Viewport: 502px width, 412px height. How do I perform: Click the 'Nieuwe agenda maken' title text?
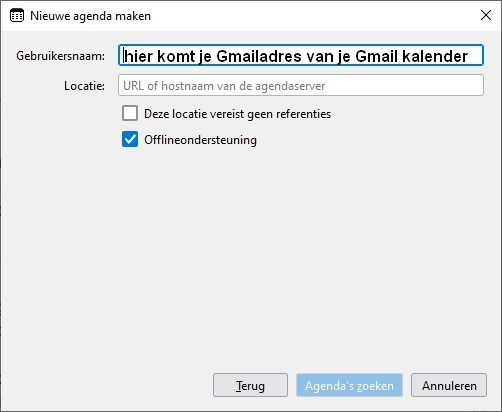[x=90, y=16]
